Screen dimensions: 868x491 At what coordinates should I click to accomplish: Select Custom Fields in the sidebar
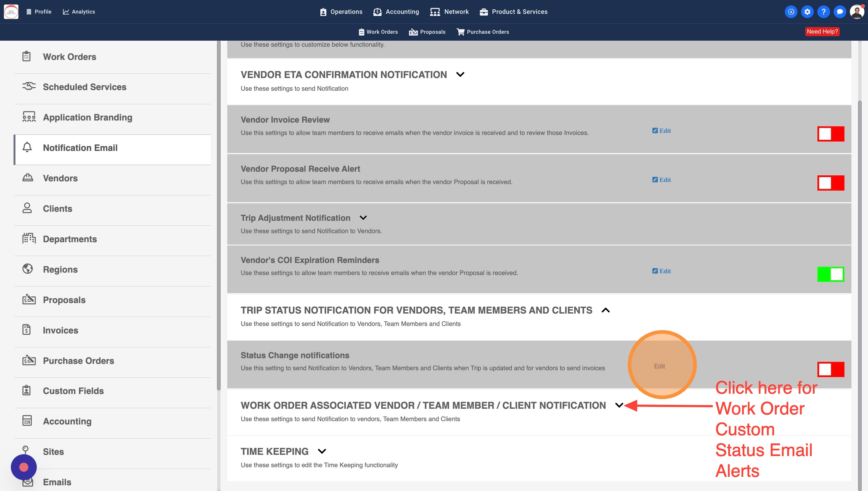click(73, 391)
